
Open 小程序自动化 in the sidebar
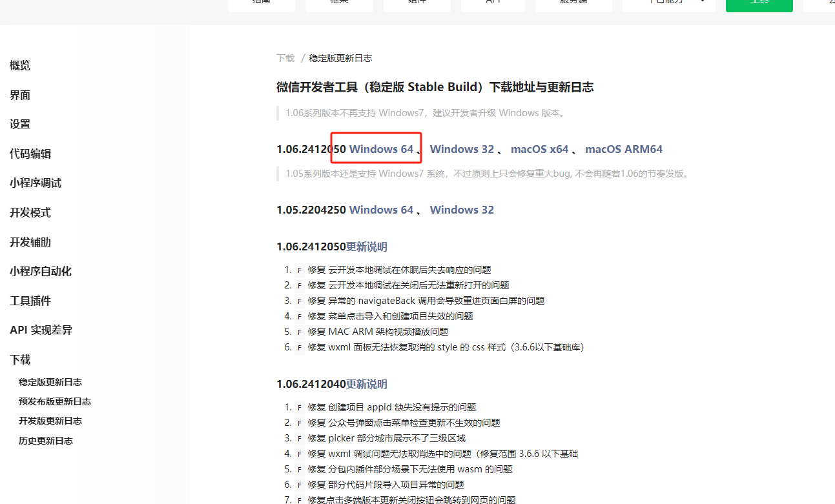tap(41, 271)
